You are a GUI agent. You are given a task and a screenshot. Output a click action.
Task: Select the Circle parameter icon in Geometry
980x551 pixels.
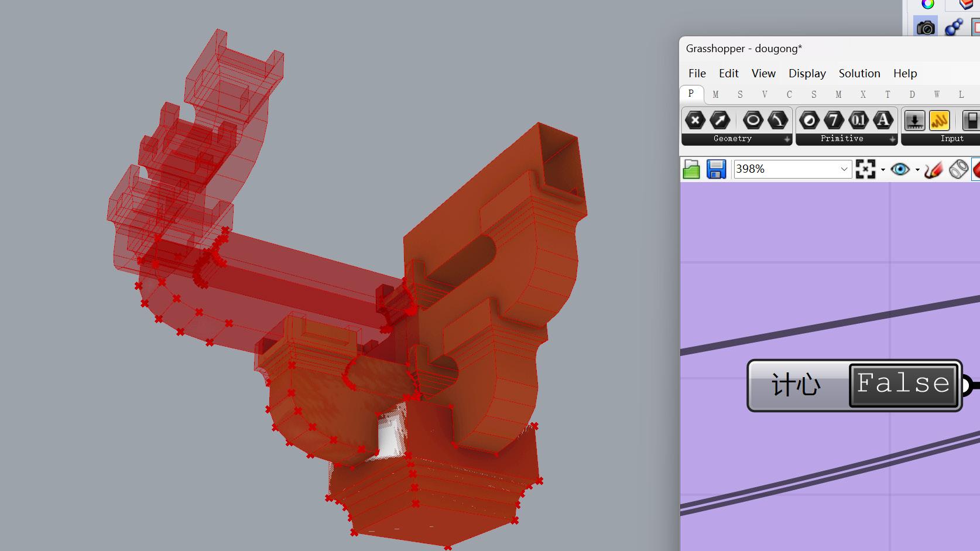pyautogui.click(x=753, y=121)
